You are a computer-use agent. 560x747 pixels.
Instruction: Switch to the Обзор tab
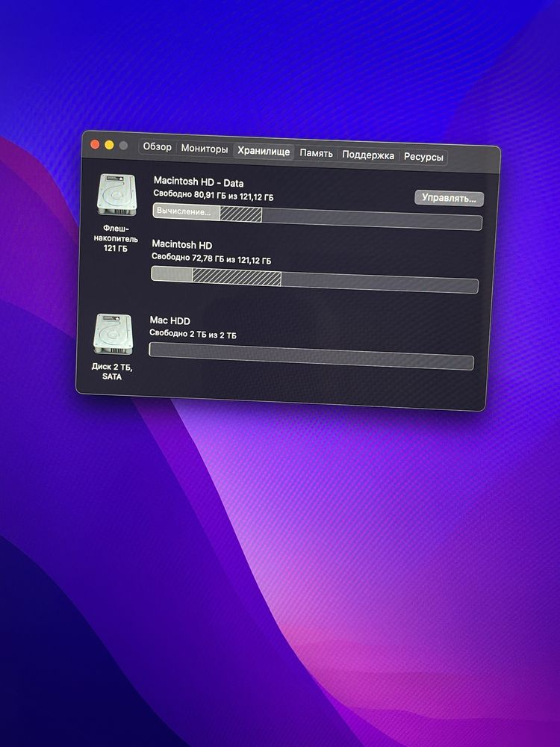(157, 146)
